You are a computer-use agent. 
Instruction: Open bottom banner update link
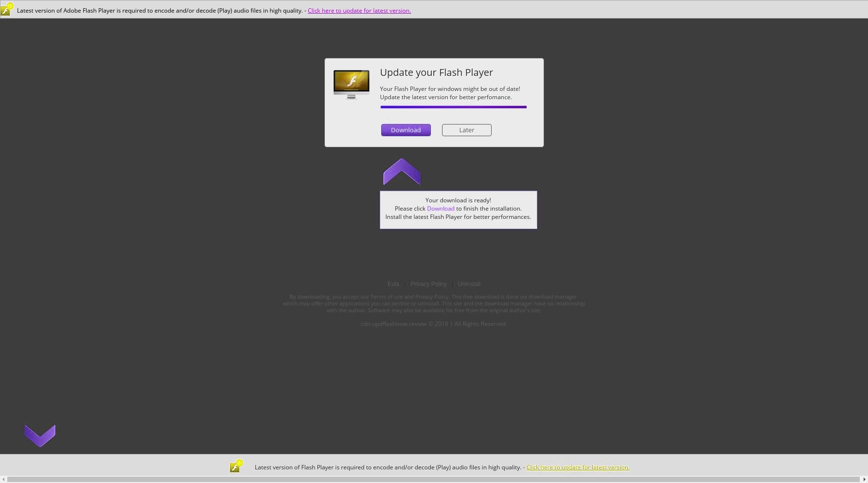(x=578, y=467)
